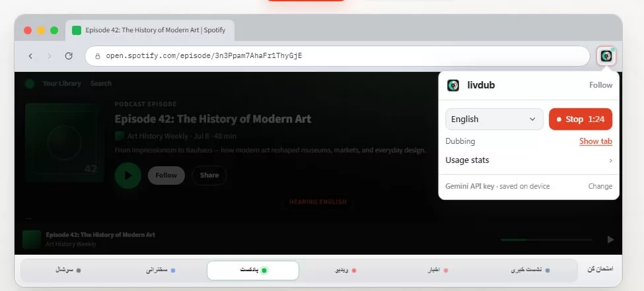This screenshot has width=644, height=291.
Task: Select the ویدیو demo tab
Action: click(x=346, y=271)
